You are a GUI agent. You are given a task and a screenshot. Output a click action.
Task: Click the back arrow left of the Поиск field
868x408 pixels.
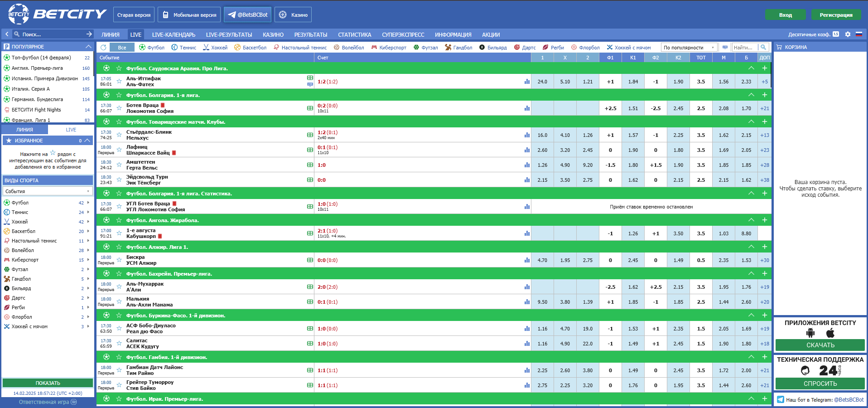click(7, 34)
